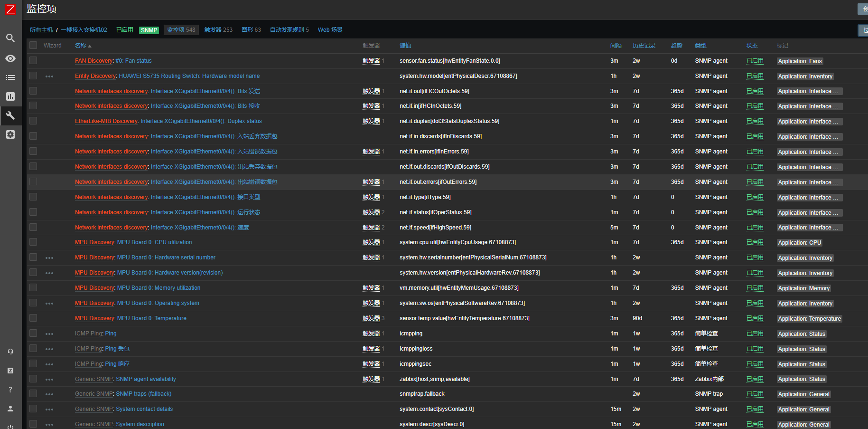This screenshot has height=429, width=868.
Task: Sort by 间隔 column header
Action: (x=616, y=46)
